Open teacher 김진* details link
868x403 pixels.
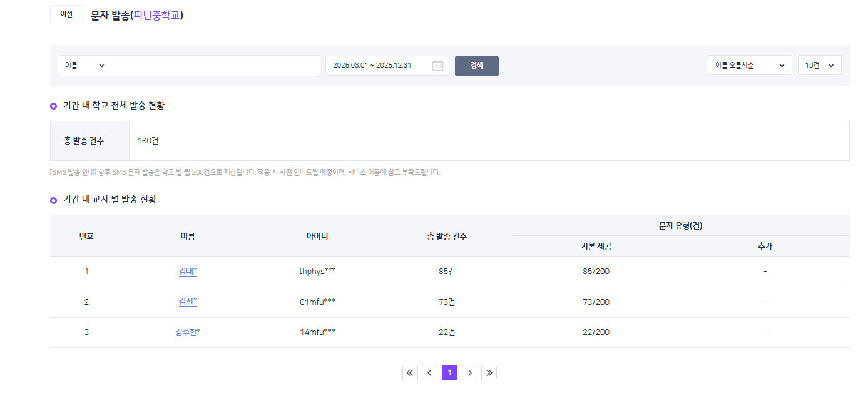click(x=188, y=302)
